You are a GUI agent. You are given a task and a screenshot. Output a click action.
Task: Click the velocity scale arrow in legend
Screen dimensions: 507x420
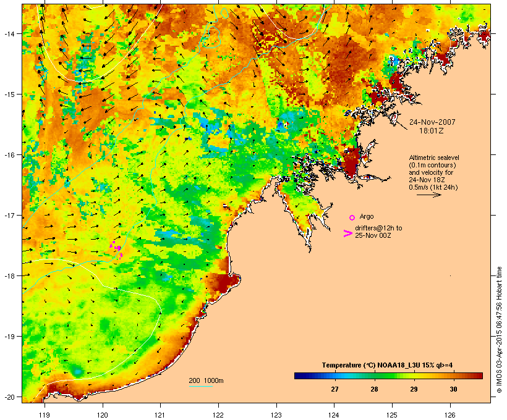tap(428, 195)
